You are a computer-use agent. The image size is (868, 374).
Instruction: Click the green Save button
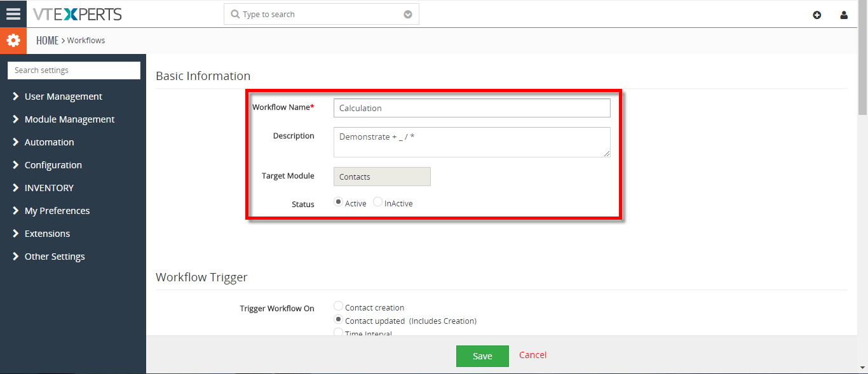(482, 356)
